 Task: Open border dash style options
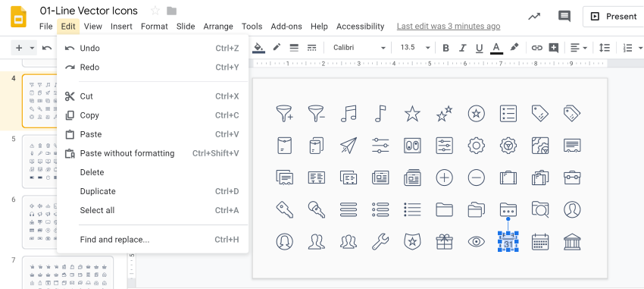(311, 48)
